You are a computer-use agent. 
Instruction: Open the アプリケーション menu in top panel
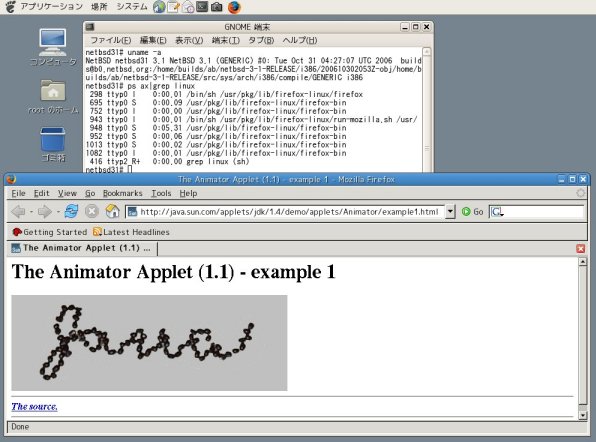pyautogui.click(x=51, y=6)
